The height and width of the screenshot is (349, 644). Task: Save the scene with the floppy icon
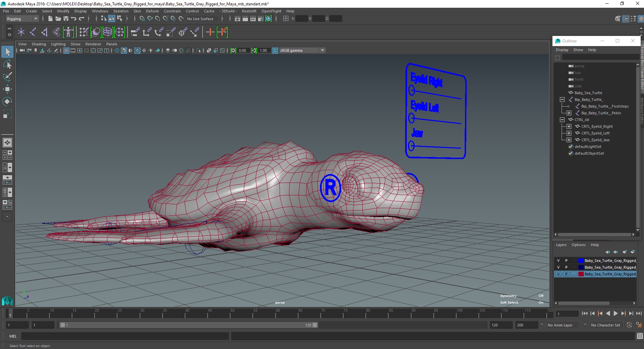click(66, 19)
